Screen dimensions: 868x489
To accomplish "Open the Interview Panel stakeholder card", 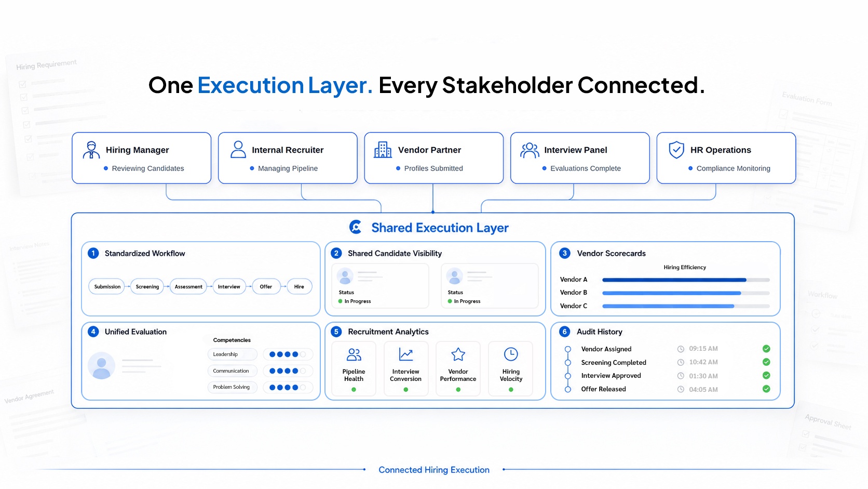I will 580,158.
